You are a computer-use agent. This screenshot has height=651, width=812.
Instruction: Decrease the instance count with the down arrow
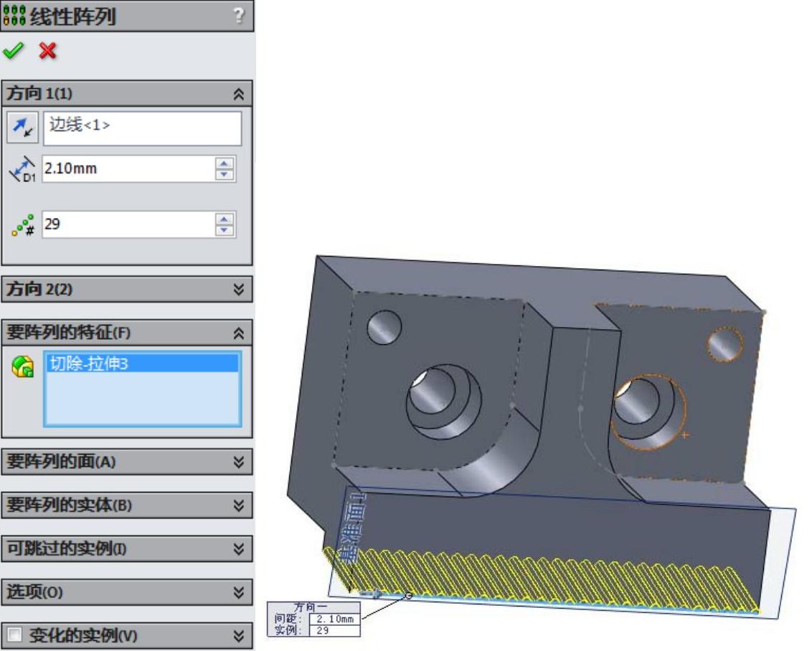coord(225,230)
